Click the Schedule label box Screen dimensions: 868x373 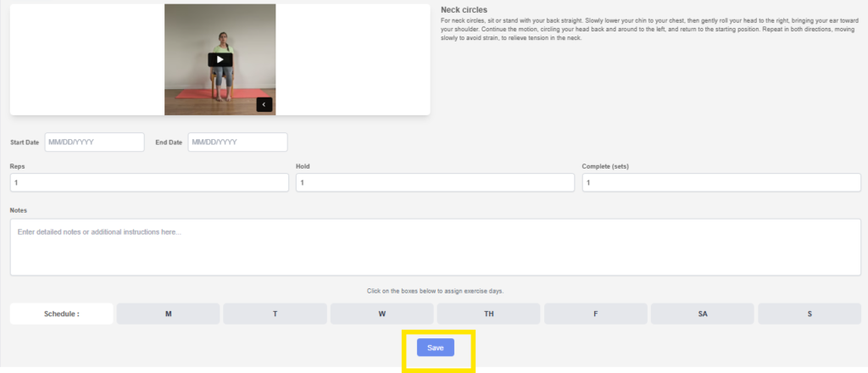coord(61,314)
